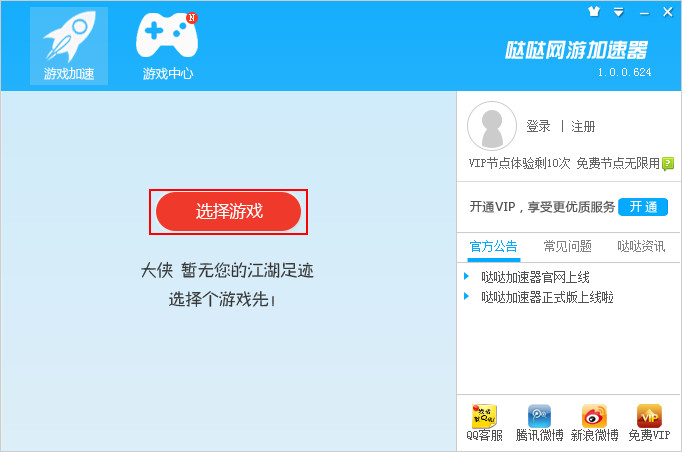Screen dimensions: 682x452
Task: Open 新浪微博 icon
Action: [595, 423]
